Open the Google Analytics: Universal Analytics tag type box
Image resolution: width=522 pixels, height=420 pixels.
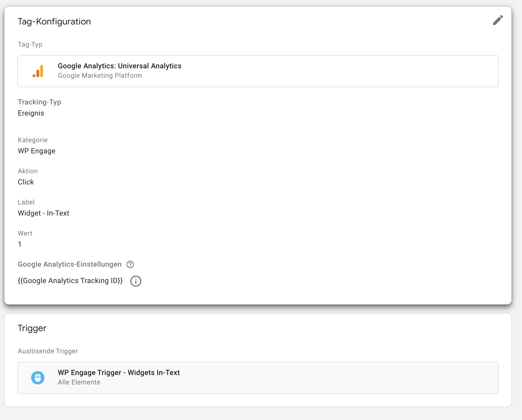tap(258, 71)
